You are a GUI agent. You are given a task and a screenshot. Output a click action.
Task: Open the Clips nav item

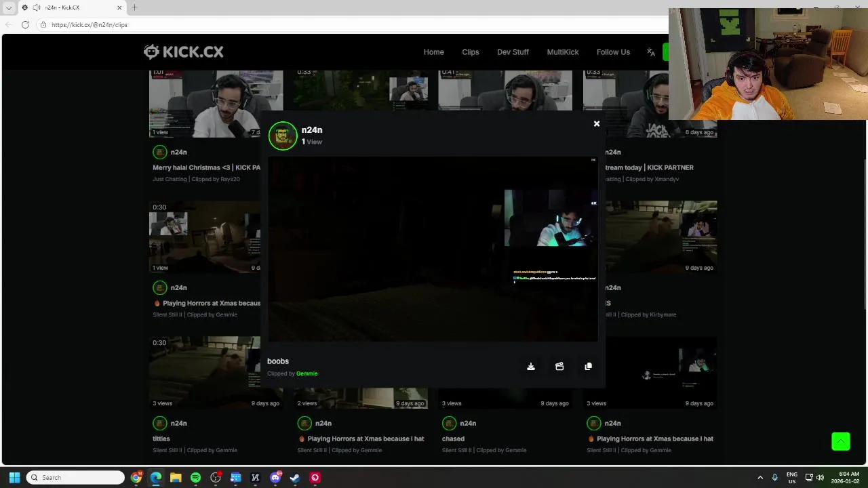pos(471,52)
